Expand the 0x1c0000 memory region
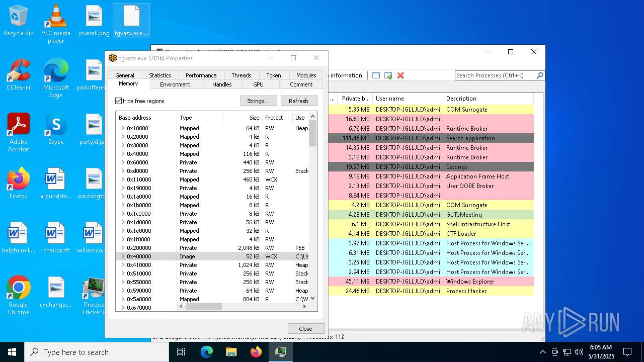Viewport: 644px width, 362px height. 123,214
